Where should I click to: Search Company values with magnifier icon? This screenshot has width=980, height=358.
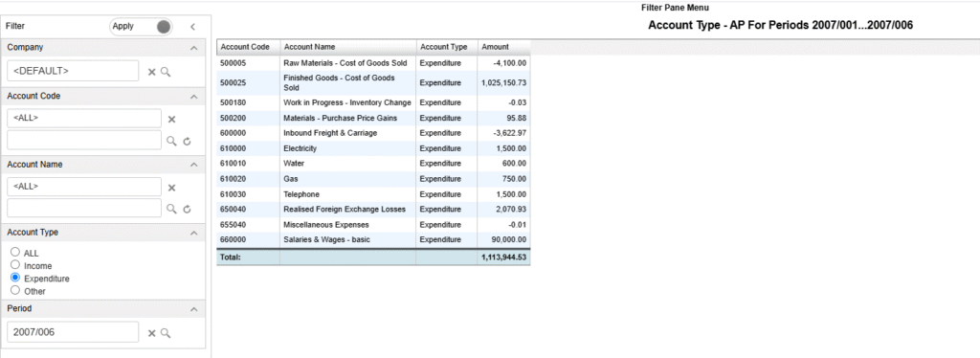166,72
